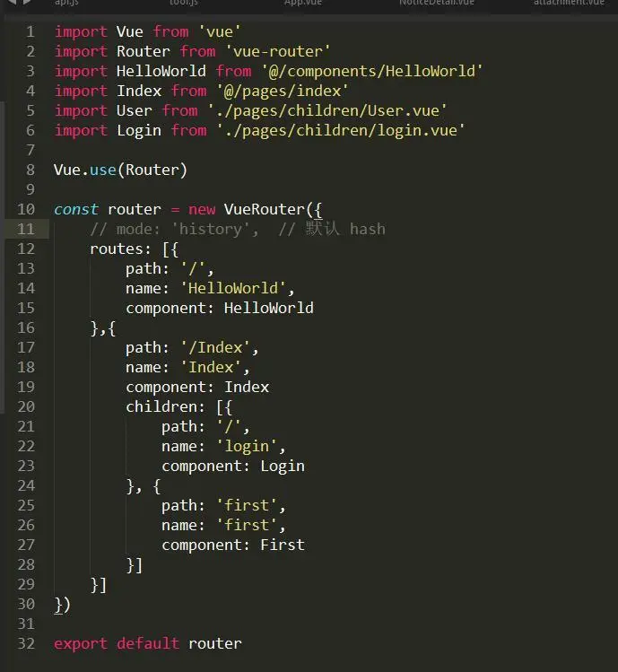Click line number 11 in the gutter
The width and height of the screenshot is (618, 672).
[x=26, y=229]
